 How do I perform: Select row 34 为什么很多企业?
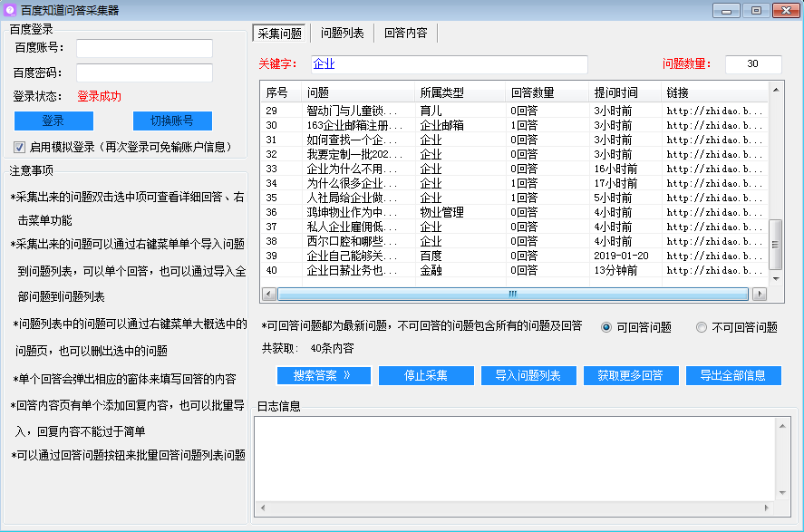point(514,183)
